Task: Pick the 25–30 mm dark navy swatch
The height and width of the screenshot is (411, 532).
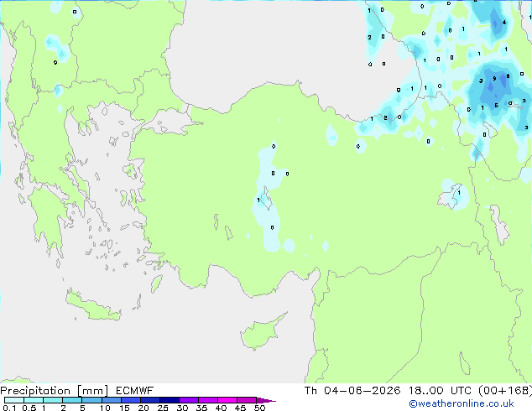Action: tap(169, 400)
